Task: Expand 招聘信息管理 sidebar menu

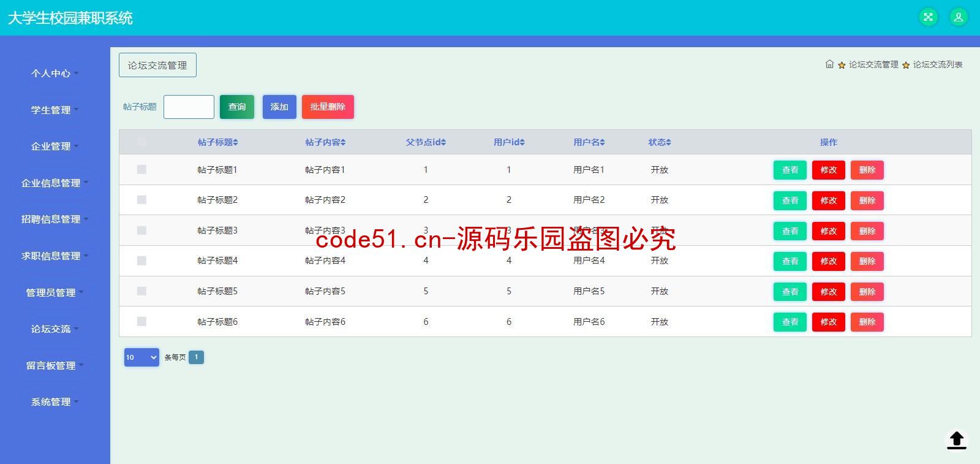Action: coord(55,219)
